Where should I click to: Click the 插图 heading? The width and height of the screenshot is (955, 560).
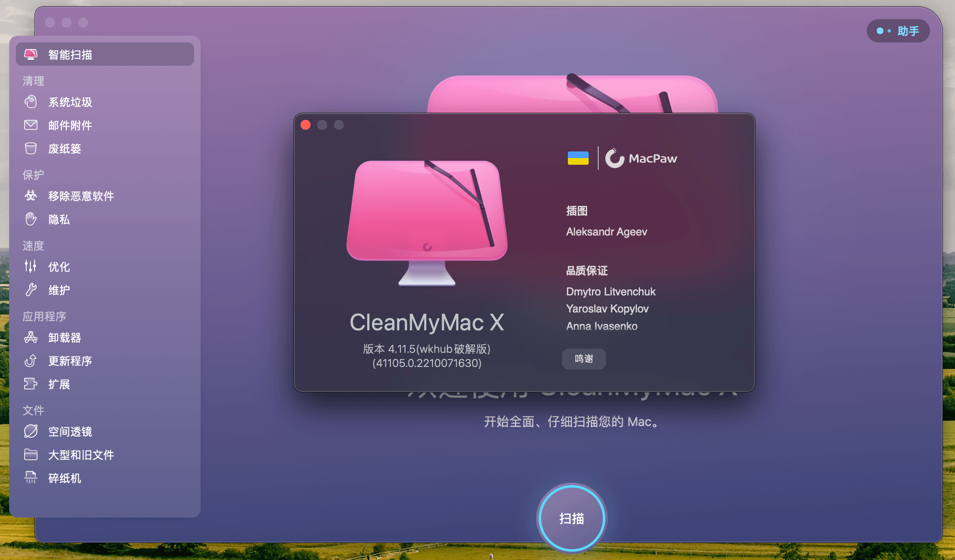click(x=577, y=211)
